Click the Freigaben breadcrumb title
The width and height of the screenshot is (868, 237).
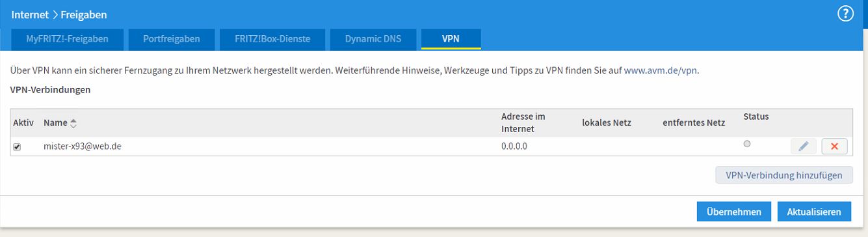(x=84, y=14)
